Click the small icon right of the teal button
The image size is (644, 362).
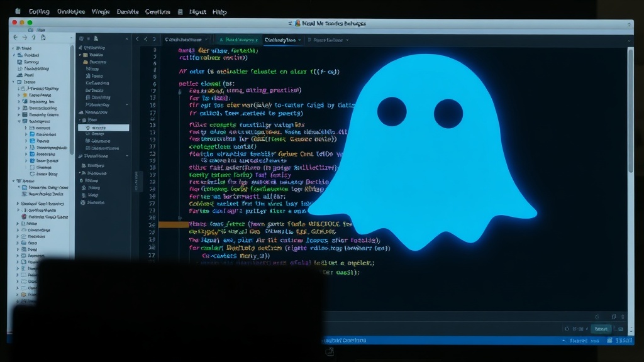(621, 329)
